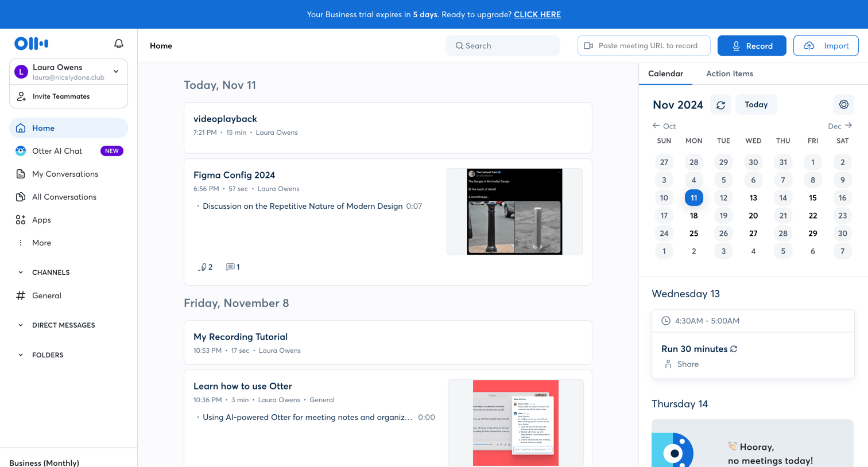
Task: Select November 18 in the calendar
Action: (693, 216)
